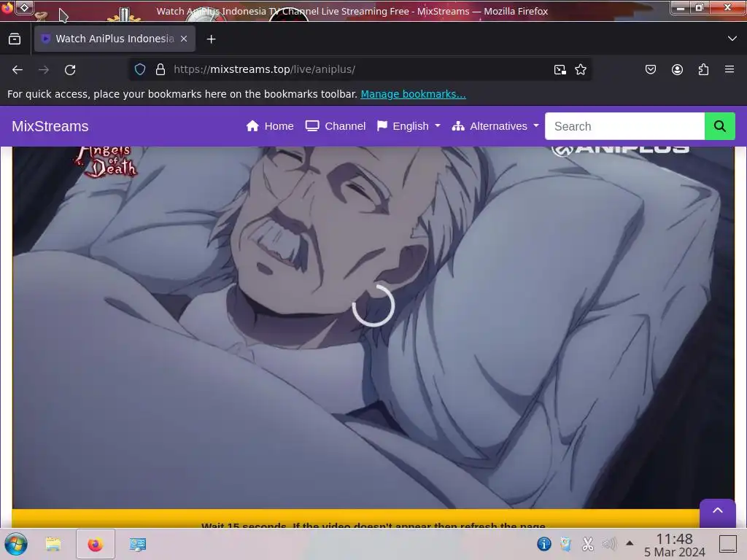Open the volume speaker tray icon

click(x=609, y=544)
